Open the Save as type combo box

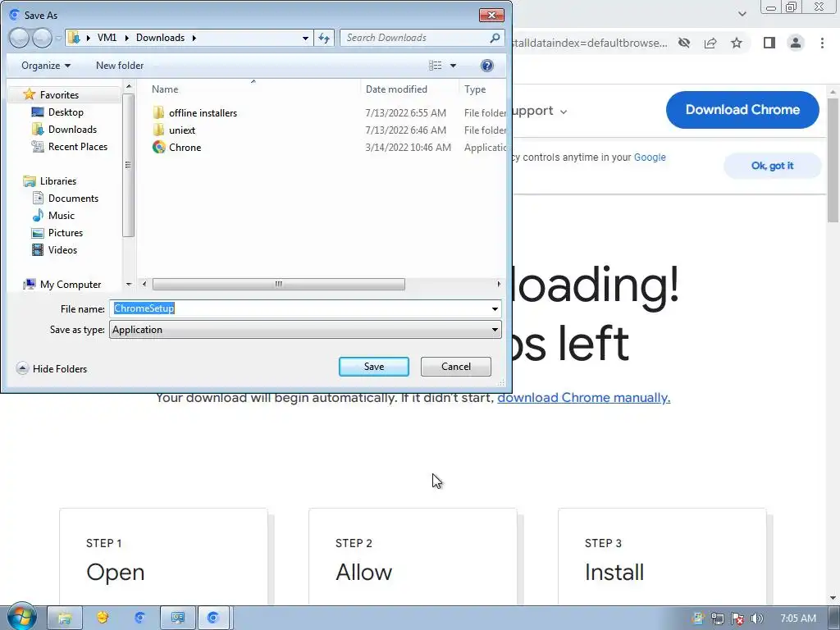(305, 330)
